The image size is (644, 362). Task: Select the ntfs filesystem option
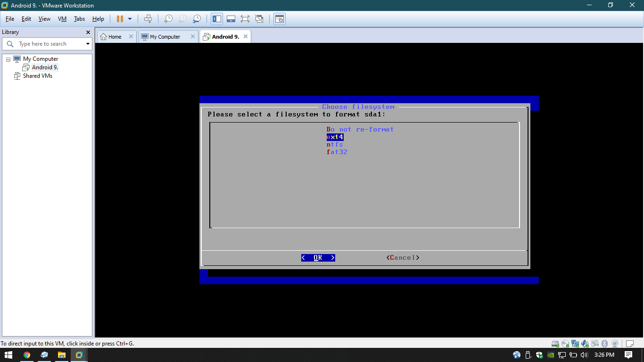click(x=335, y=144)
